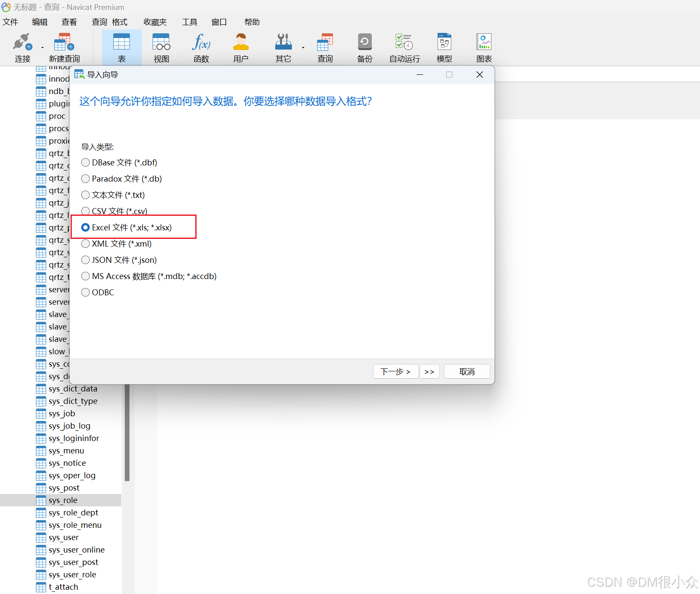Viewport: 700px width, 594px height.
Task: Open the 连接 (Connection) toolbar icon
Action: [x=22, y=47]
